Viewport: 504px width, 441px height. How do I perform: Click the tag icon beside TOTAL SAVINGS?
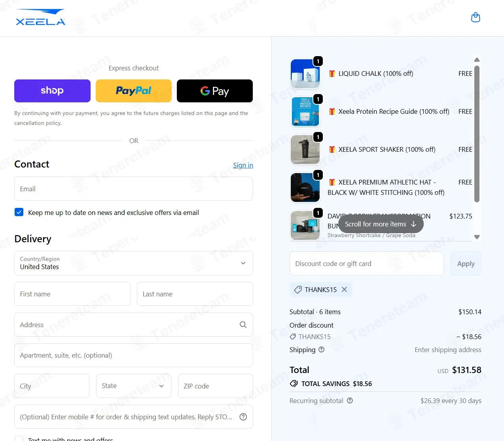click(294, 384)
